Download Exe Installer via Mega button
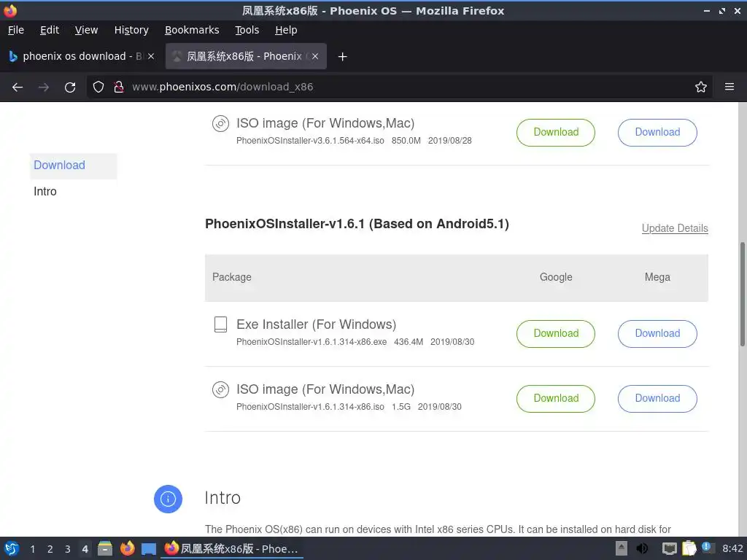The width and height of the screenshot is (747, 560). 657,334
